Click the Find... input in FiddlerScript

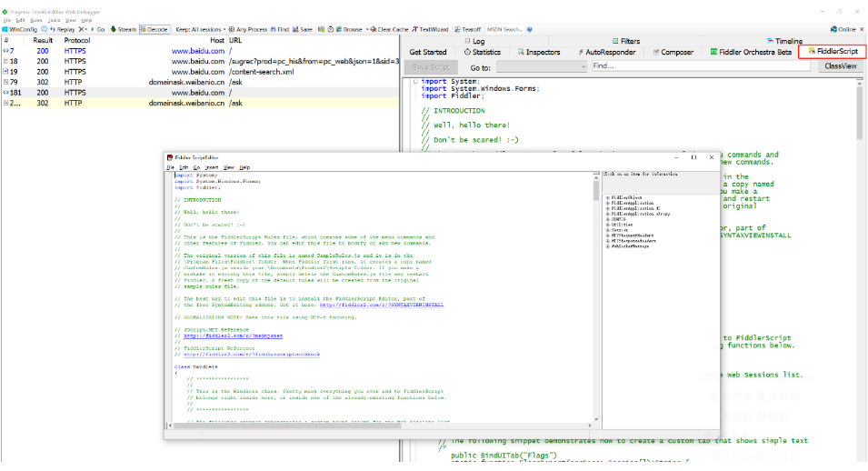[701, 66]
